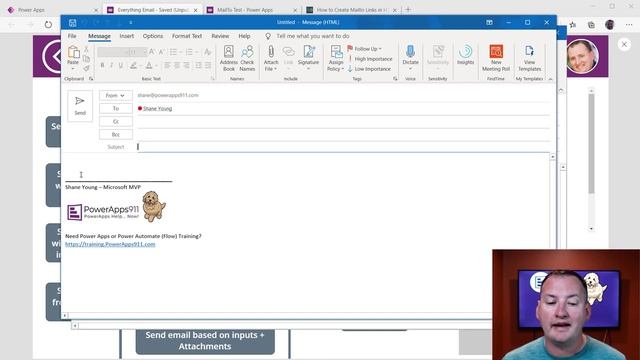The height and width of the screenshot is (360, 640).
Task: Click the Link insert icon
Action: pyautogui.click(x=288, y=56)
